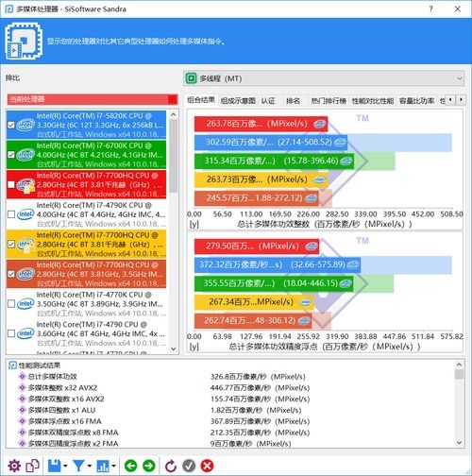Select the 当前处理器 red label bar
The height and width of the screenshot is (476, 472).
tap(93, 99)
